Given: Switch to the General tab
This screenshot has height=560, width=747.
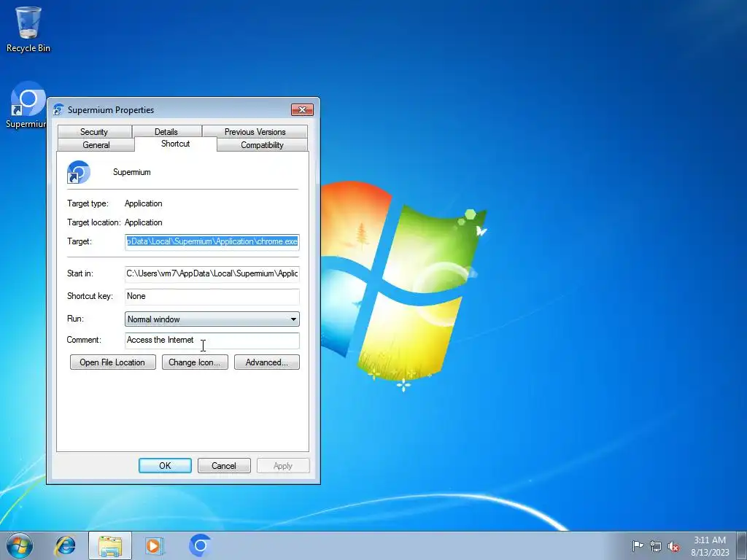Looking at the screenshot, I should [x=96, y=145].
